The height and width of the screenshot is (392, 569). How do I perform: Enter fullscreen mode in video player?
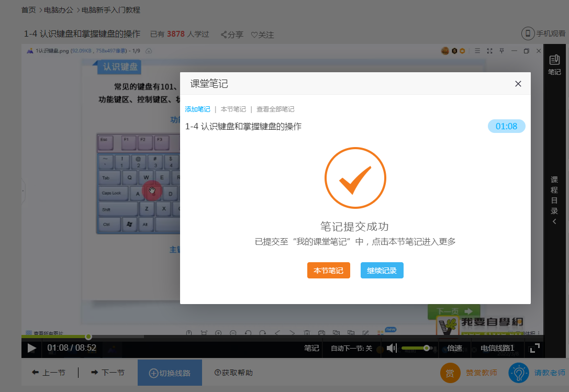pos(534,348)
